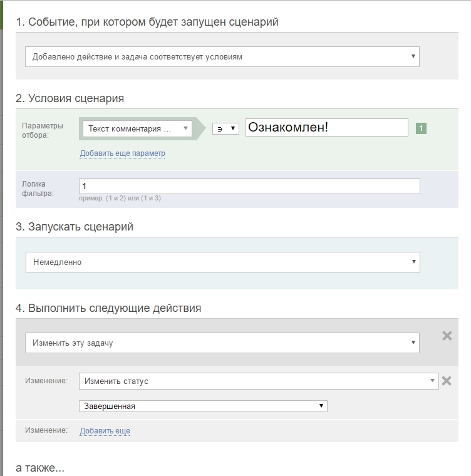Open the event trigger dropdown "Добавлено действие"
471x476 pixels.
point(222,56)
